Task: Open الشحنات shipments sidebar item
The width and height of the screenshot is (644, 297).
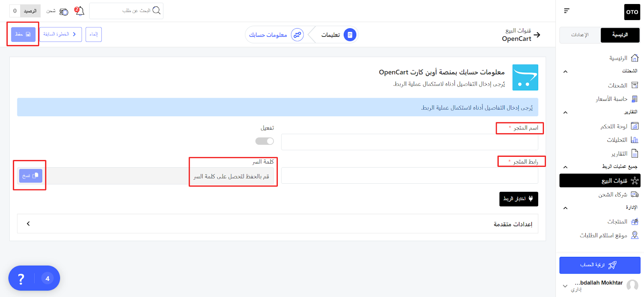Action: coord(623,85)
